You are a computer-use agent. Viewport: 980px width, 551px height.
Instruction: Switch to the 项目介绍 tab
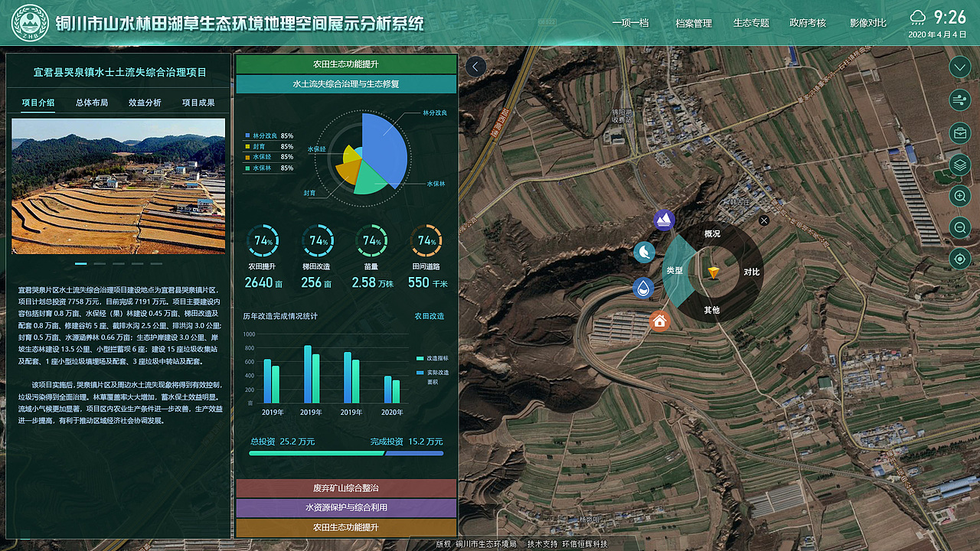[x=38, y=103]
